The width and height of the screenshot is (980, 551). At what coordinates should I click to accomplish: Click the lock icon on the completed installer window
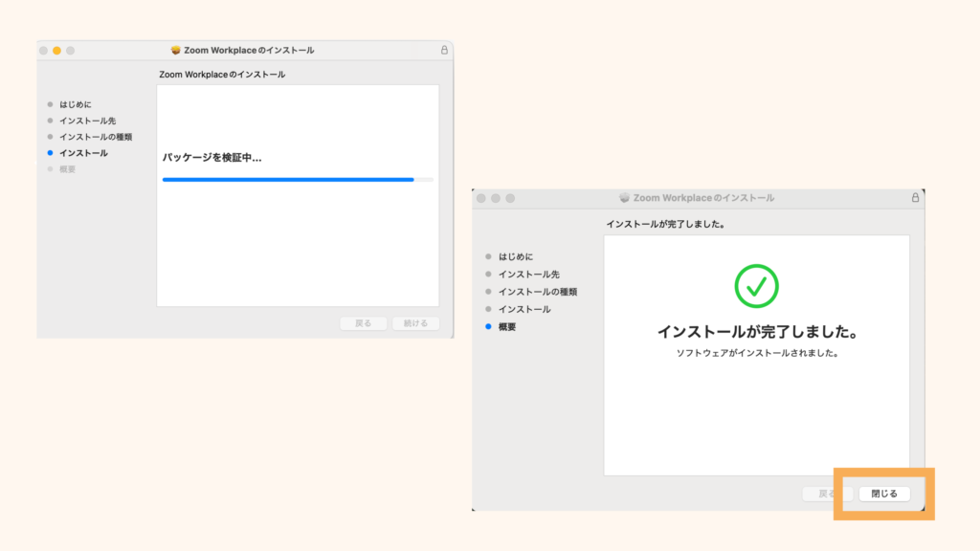tap(916, 197)
